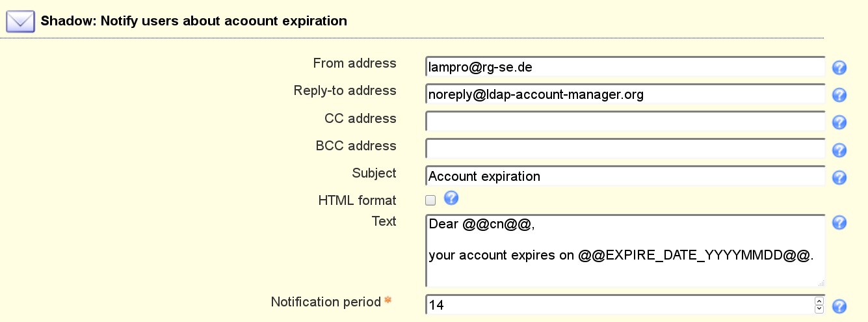The height and width of the screenshot is (322, 868).
Task: Open Notification period help icon
Action: (839, 306)
